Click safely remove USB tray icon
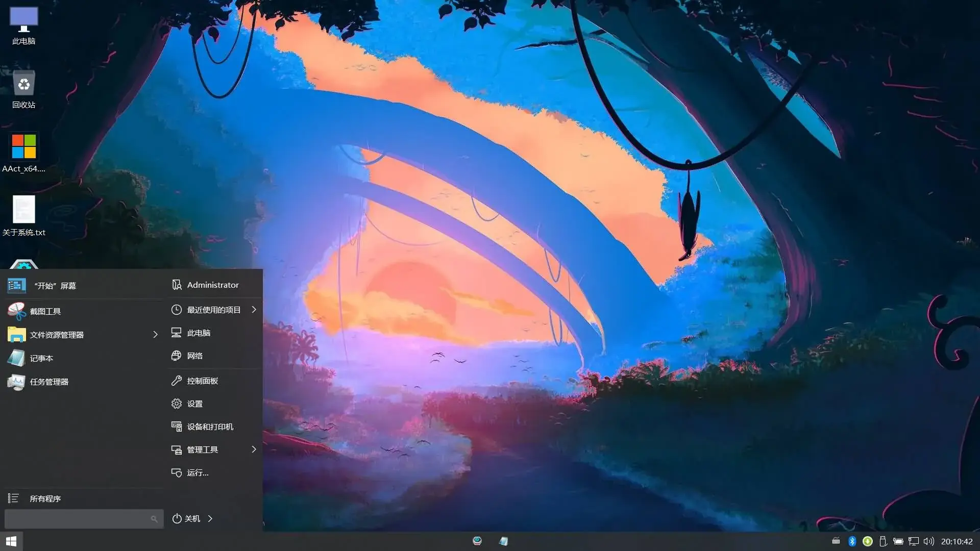980x551 pixels. (x=883, y=541)
